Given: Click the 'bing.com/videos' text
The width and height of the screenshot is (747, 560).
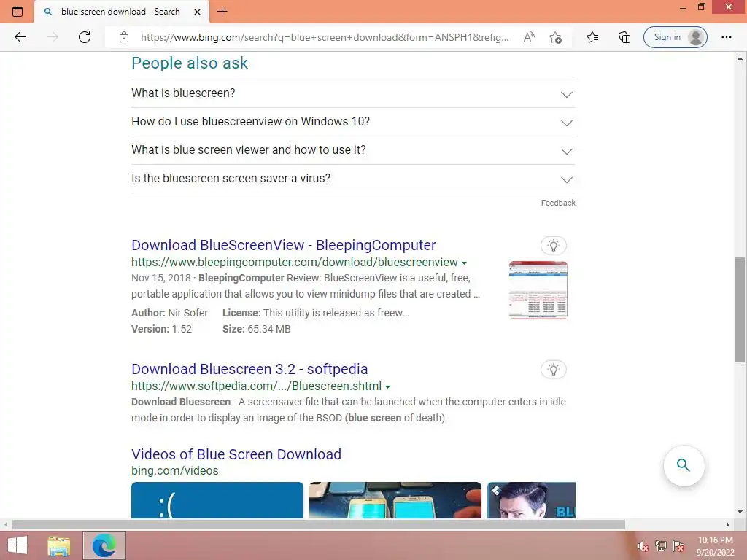Looking at the screenshot, I should coord(175,471).
